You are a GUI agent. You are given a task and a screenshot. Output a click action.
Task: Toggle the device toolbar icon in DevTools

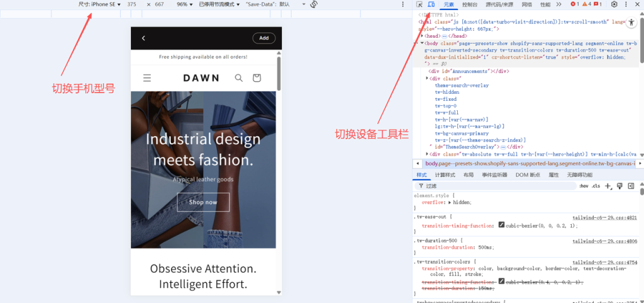tap(431, 4)
